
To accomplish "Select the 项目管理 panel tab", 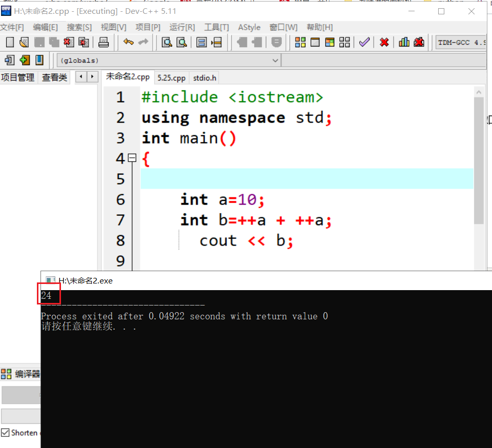I will (x=18, y=77).
